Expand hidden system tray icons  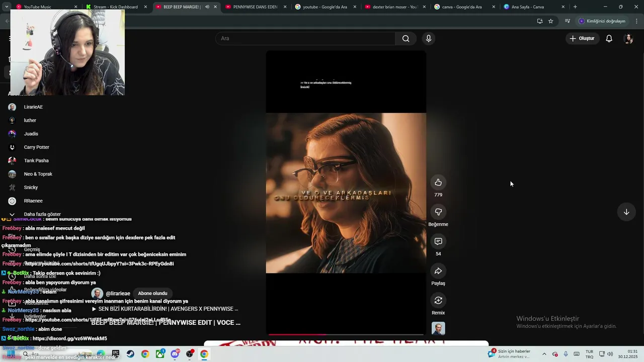pyautogui.click(x=544, y=354)
